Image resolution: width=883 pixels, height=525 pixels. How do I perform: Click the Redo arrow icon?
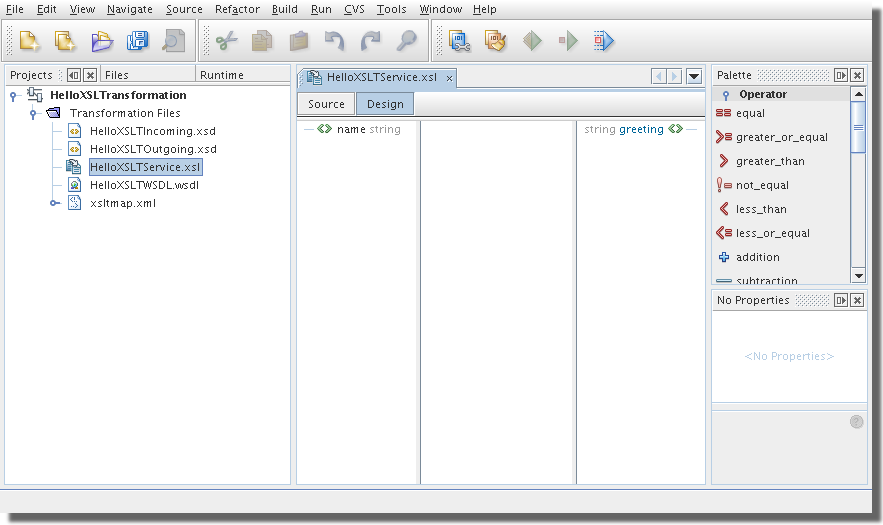tap(371, 41)
